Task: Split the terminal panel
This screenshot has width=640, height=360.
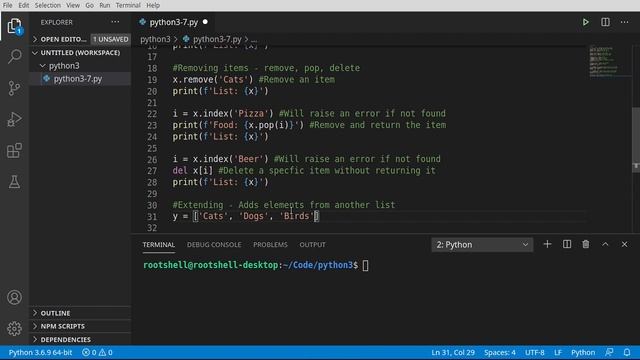Action: point(567,244)
